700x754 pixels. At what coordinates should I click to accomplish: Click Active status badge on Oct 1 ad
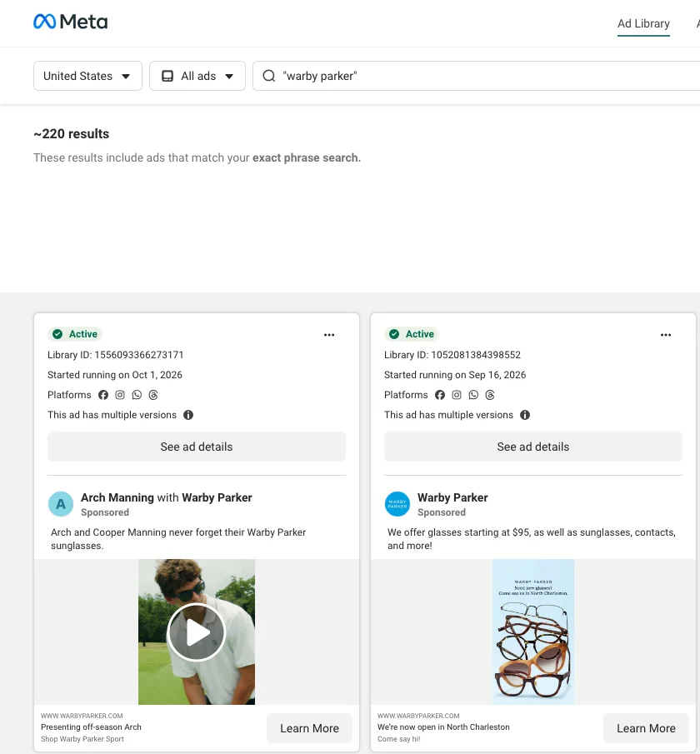[75, 334]
